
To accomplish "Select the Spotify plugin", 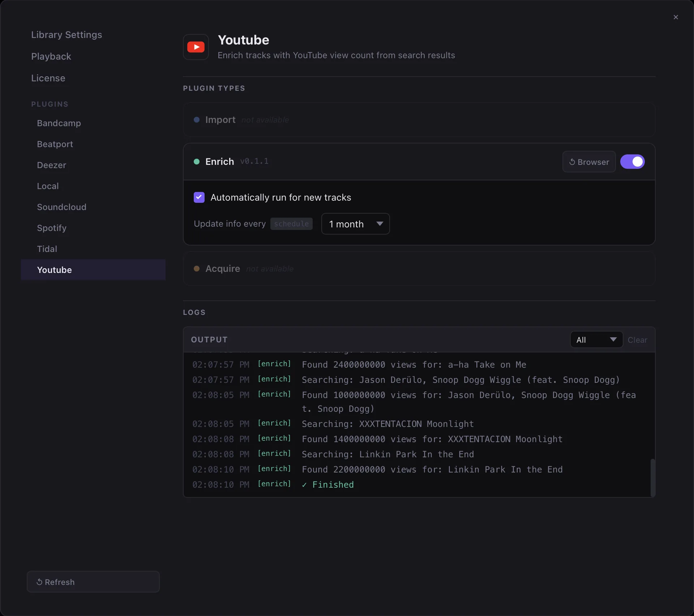I will click(93, 228).
